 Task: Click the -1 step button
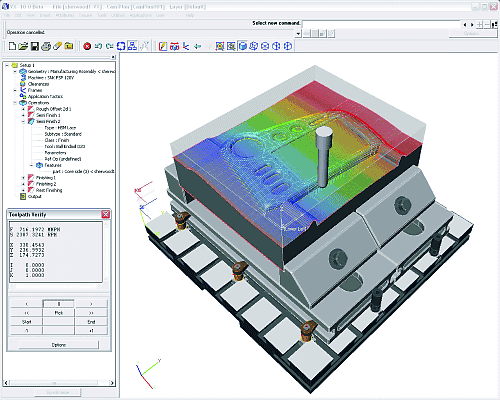pos(27,331)
